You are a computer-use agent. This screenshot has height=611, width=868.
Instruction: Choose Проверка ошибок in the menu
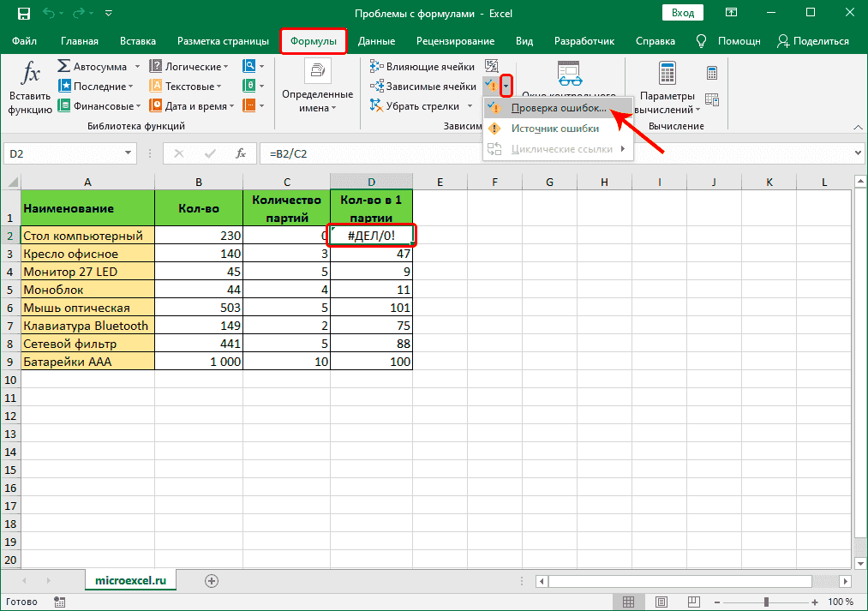tap(558, 107)
